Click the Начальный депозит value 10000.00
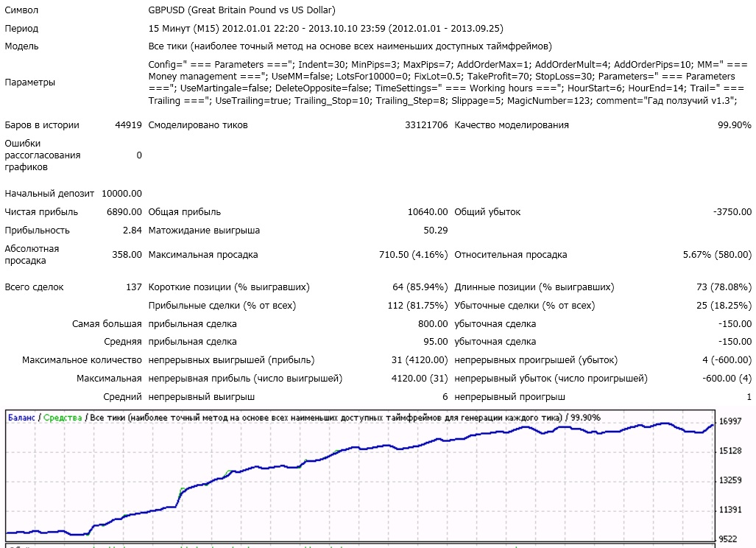Screen dimensions: 756x548 point(121,194)
